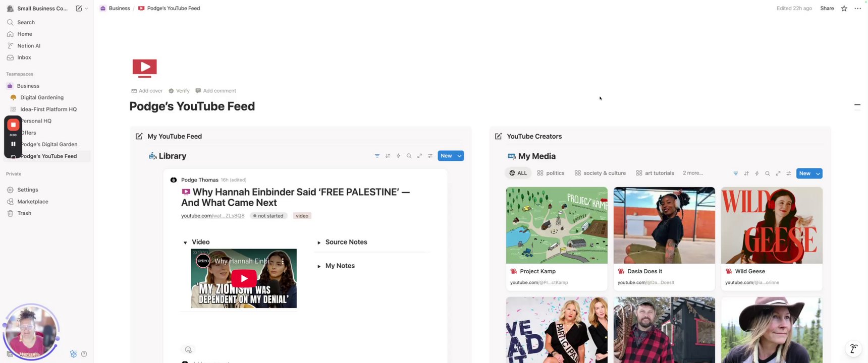Open Podge's Digital Garden page
Viewport: 868px width, 363px height.
[49, 144]
